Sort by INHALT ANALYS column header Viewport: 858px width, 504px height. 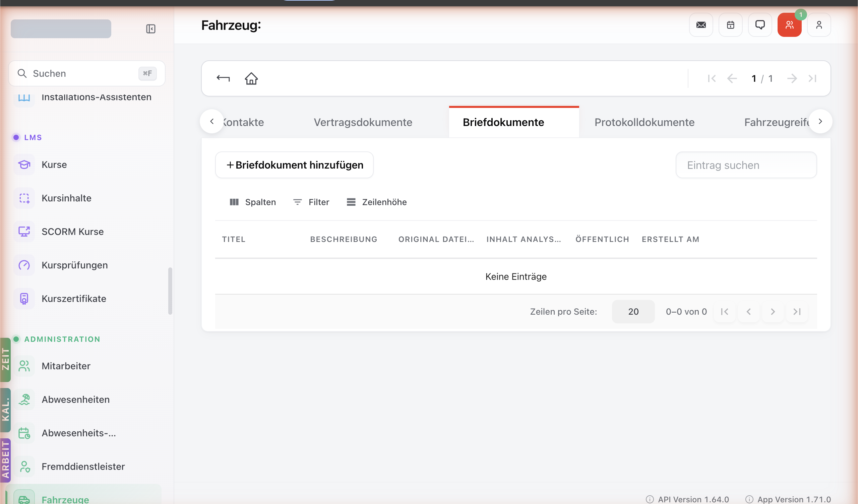(x=524, y=239)
